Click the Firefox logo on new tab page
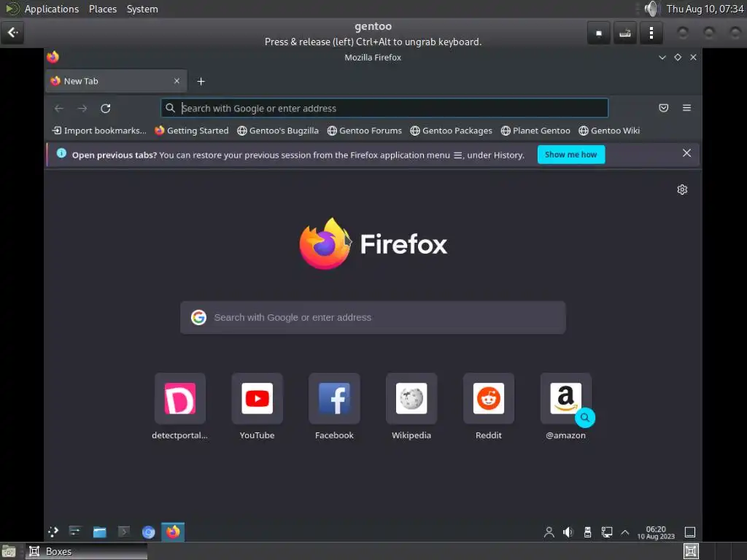747x560 pixels. (x=325, y=244)
